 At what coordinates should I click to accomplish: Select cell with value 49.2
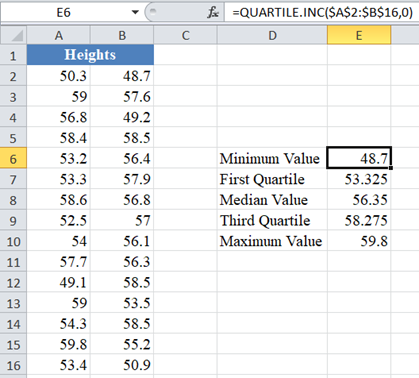point(122,117)
